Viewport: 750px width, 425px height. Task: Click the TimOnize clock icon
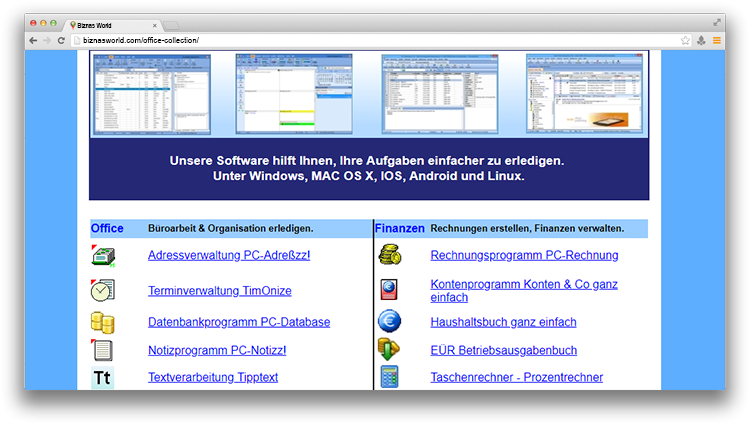(x=102, y=290)
